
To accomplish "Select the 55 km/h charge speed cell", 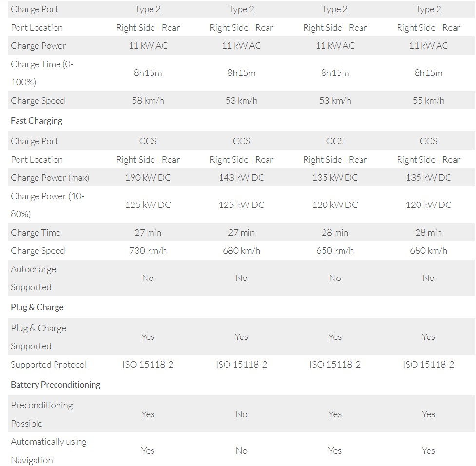I will [x=428, y=101].
